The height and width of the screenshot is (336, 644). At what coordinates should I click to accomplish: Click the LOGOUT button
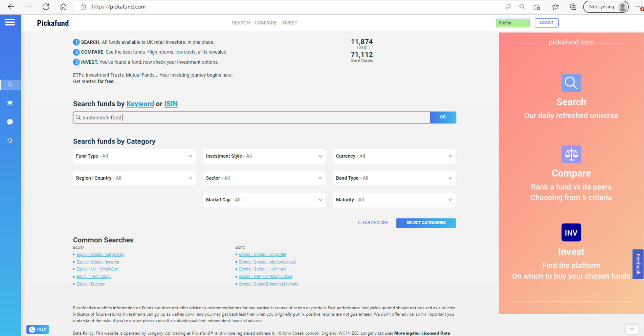[547, 23]
